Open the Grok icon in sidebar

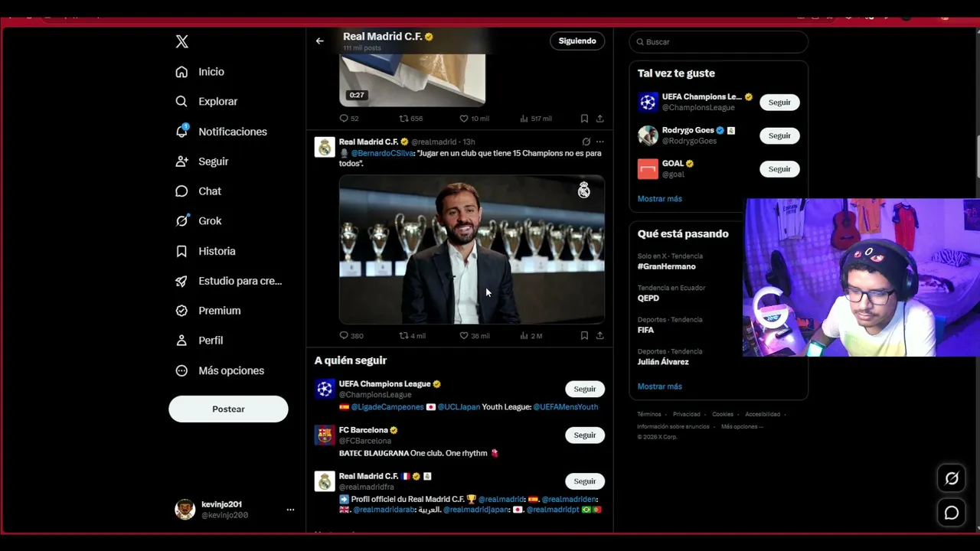click(x=181, y=221)
